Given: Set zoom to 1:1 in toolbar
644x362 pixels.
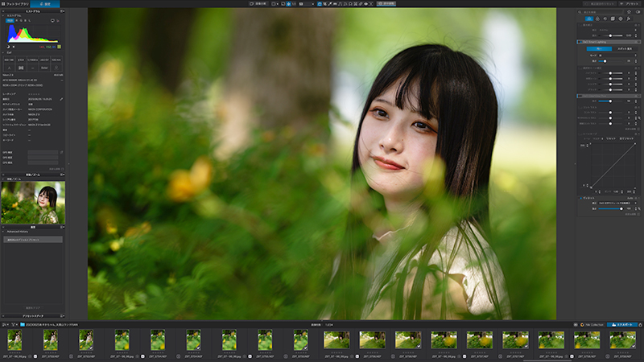Looking at the screenshot, I should (294, 4).
